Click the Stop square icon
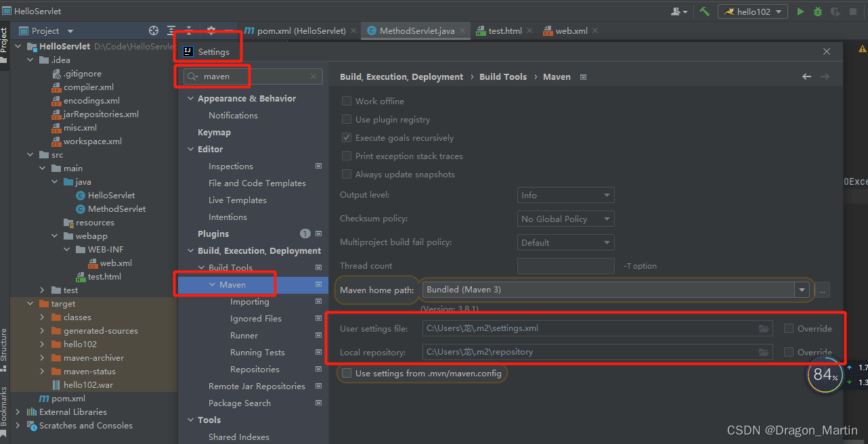Screen dimensions: 868x444 coord(853,12)
